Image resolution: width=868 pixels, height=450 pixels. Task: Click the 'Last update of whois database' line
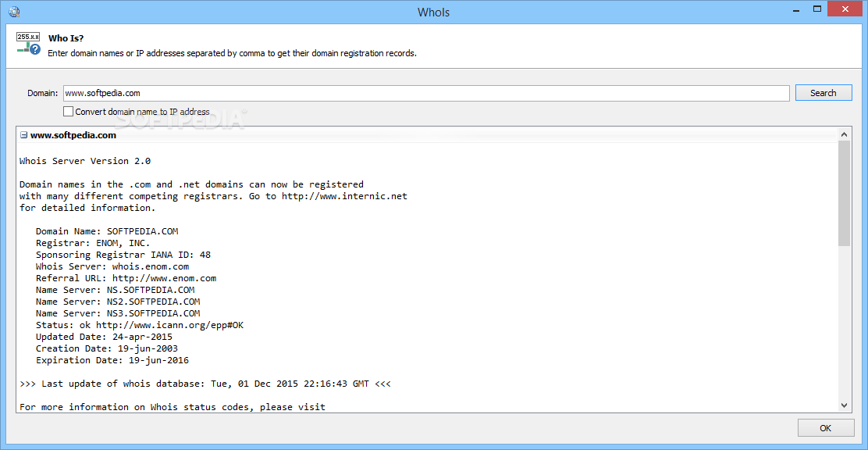(x=205, y=384)
